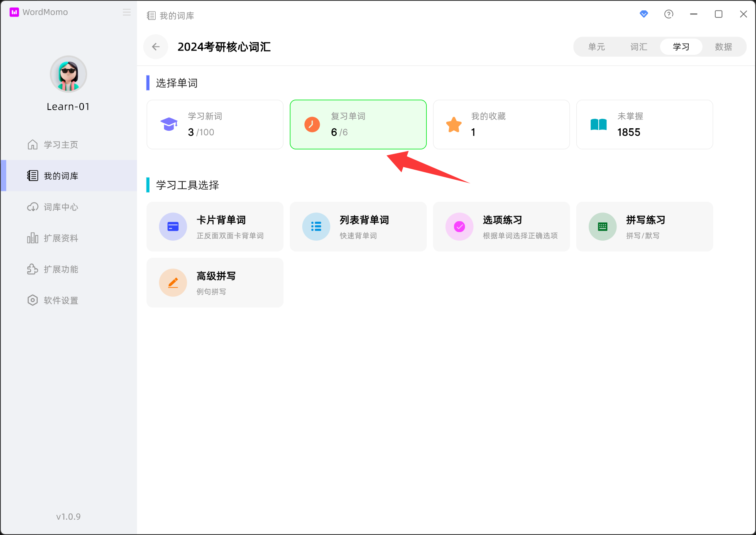Viewport: 756px width, 535px height.
Task: Open the 高级拼写 tool card
Action: tap(215, 283)
